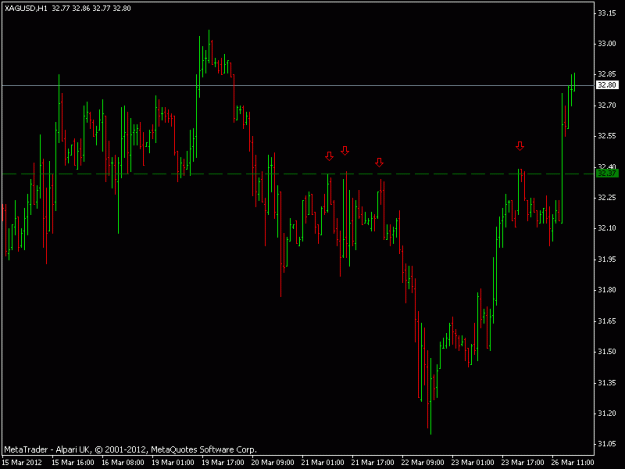This screenshot has height=469, width=625.
Task: Select the green 32.37 level price tag
Action: click(607, 173)
